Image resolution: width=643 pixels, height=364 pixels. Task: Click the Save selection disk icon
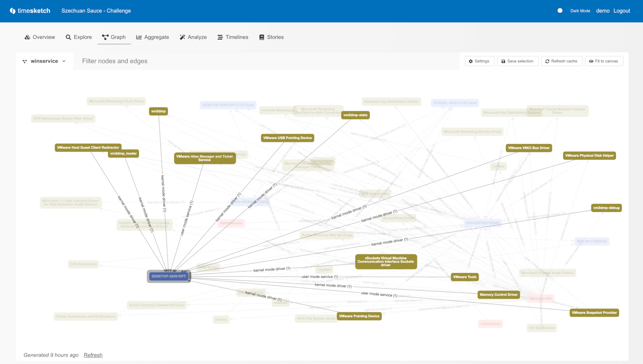pos(503,61)
